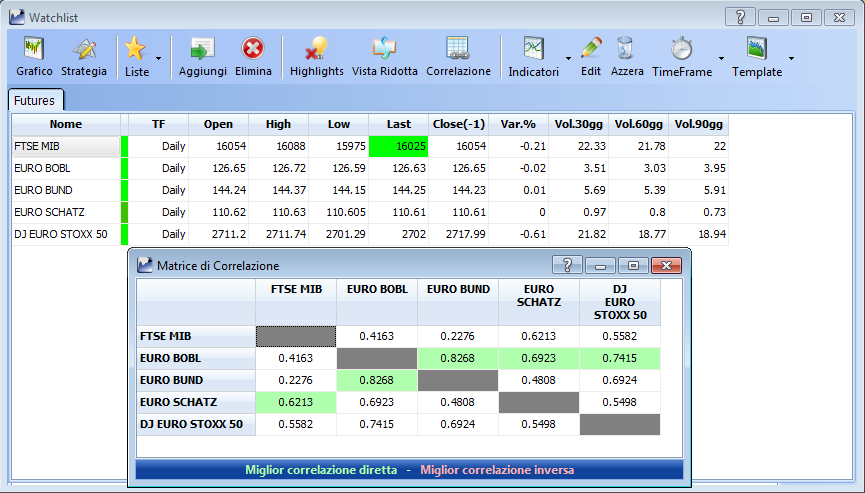This screenshot has height=493, width=865.
Task: Clear data with the Azzera trash icon
Action: pos(627,57)
